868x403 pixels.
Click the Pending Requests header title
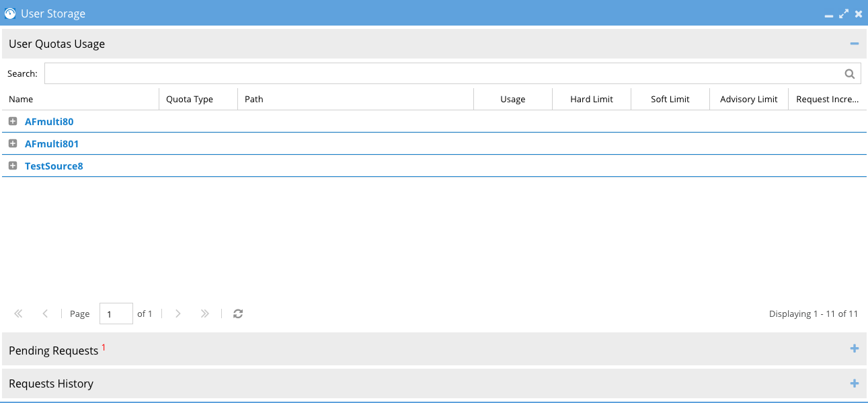coord(54,351)
